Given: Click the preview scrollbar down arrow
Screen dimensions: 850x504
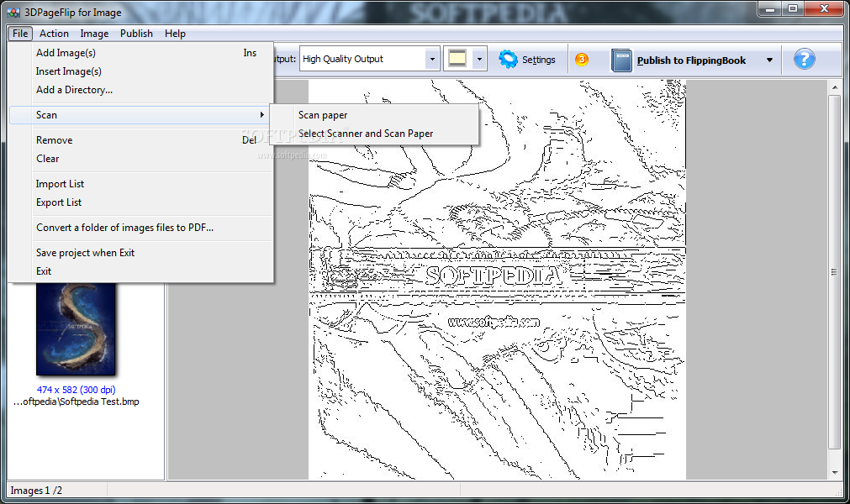Looking at the screenshot, I should coord(835,473).
